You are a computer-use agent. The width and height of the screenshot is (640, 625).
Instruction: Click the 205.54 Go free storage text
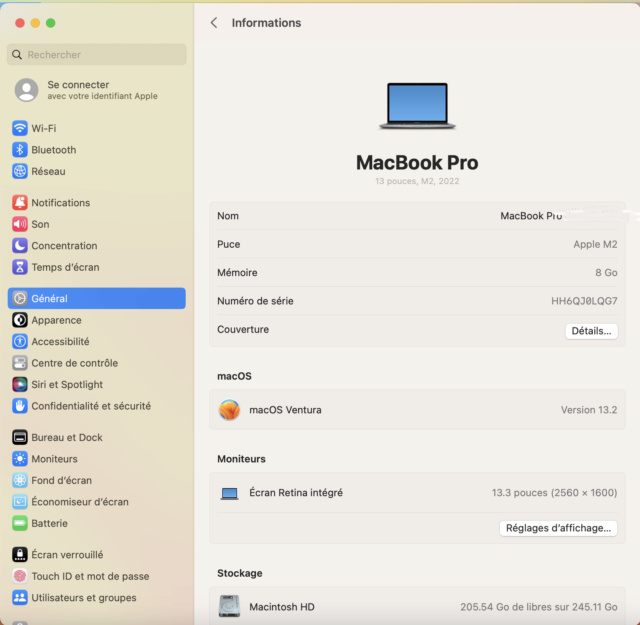pyautogui.click(x=539, y=607)
